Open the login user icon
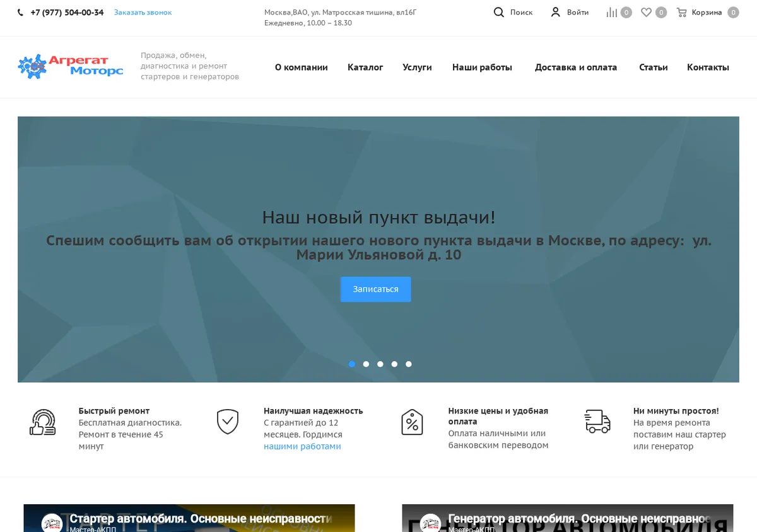Viewport: 757px width, 532px height. click(555, 12)
